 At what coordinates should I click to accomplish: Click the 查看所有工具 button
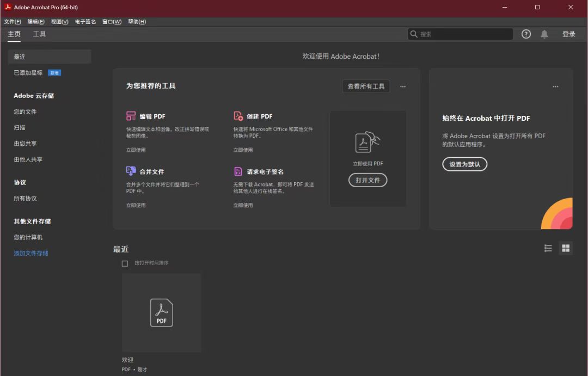[366, 86]
